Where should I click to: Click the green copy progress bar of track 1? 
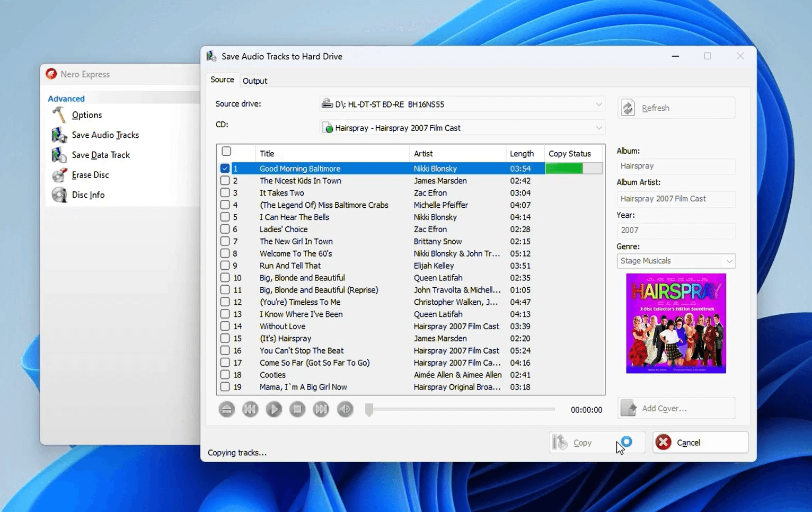point(564,169)
